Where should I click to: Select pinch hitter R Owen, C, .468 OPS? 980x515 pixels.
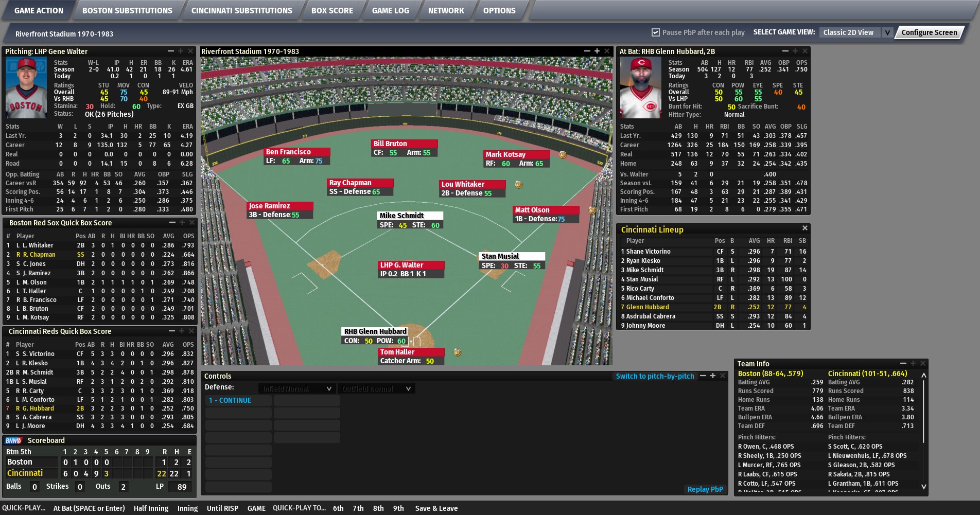(766, 447)
